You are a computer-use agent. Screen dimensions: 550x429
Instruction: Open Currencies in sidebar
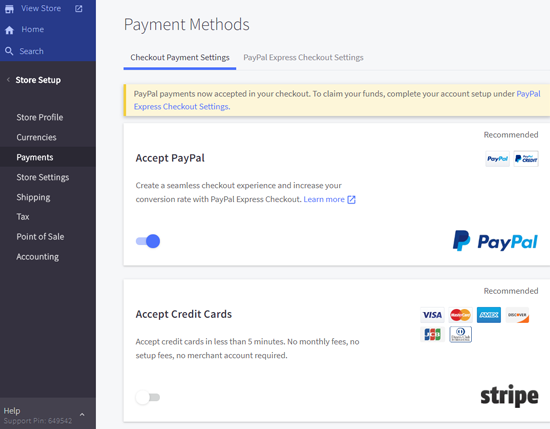[36, 137]
